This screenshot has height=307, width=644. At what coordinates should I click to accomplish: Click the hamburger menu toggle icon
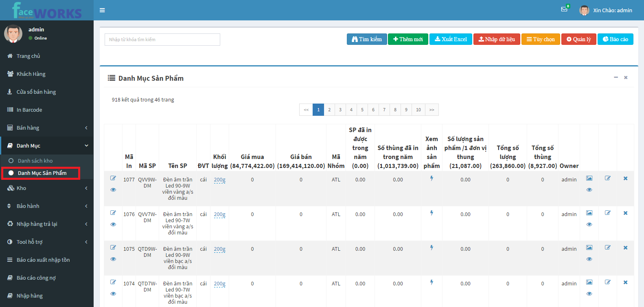pyautogui.click(x=102, y=10)
